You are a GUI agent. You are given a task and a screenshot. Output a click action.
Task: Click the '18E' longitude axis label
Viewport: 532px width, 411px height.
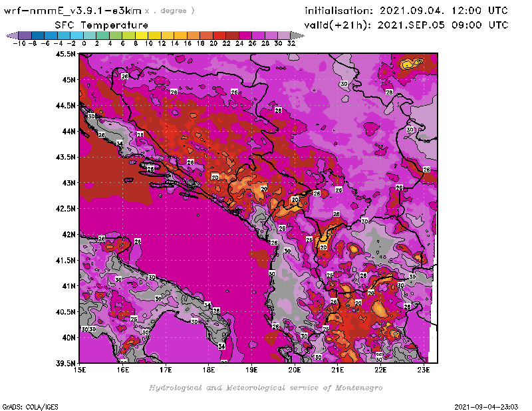[x=209, y=370]
